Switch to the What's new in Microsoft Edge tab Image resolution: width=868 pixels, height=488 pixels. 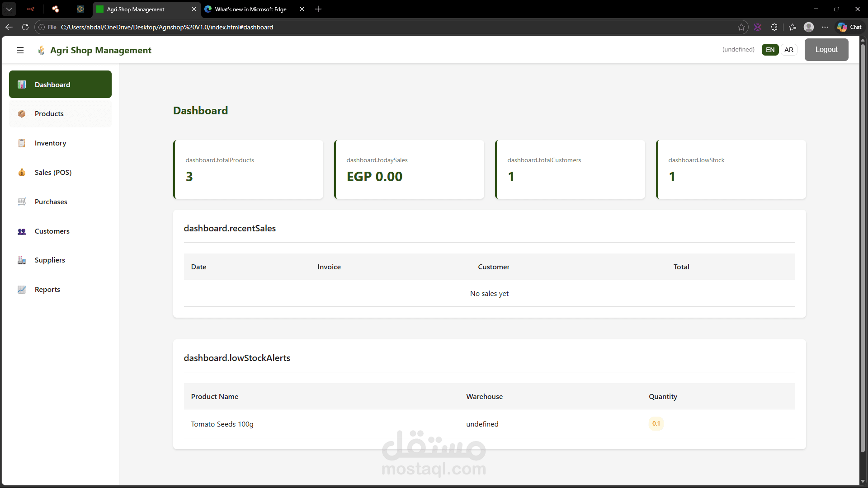pos(250,9)
